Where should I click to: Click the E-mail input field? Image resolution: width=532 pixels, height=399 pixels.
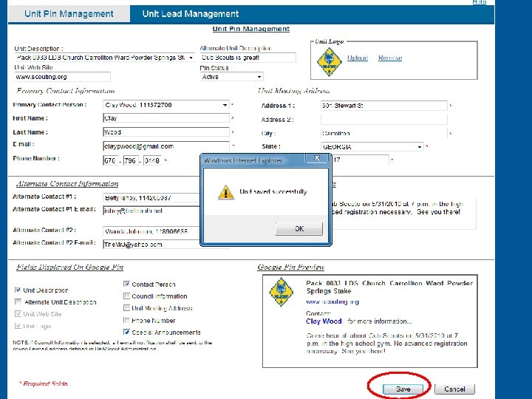(x=166, y=146)
